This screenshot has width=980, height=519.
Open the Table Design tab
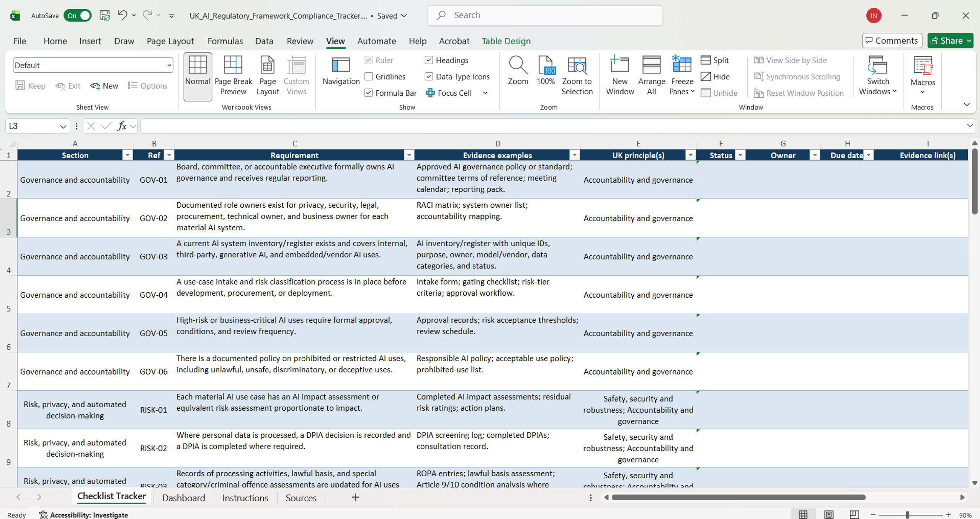[x=506, y=41]
